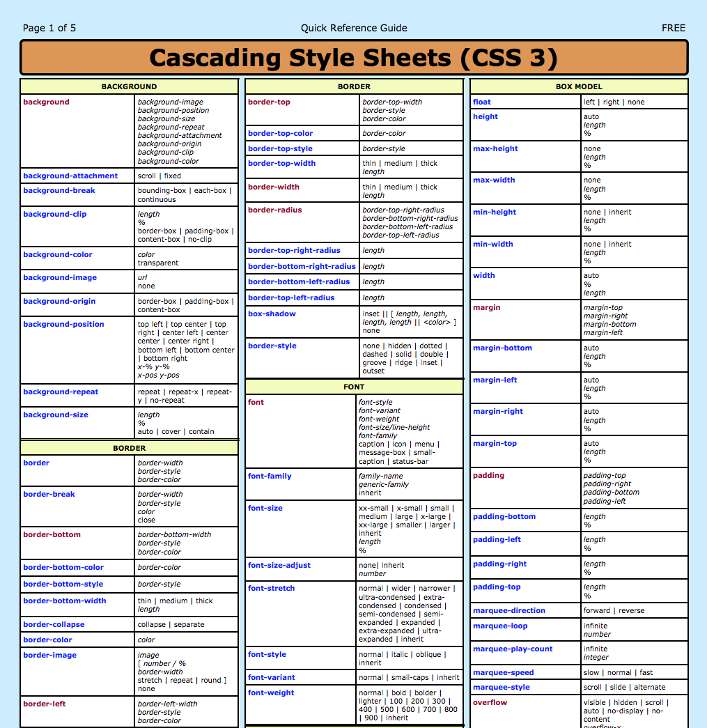The image size is (707, 728).
Task: Click the 'min-width' property name
Action: point(493,244)
